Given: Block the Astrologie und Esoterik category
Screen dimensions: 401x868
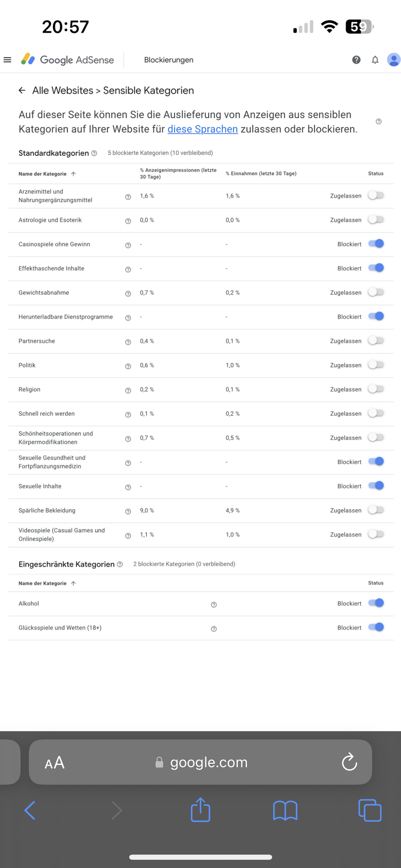Looking at the screenshot, I should pyautogui.click(x=376, y=220).
